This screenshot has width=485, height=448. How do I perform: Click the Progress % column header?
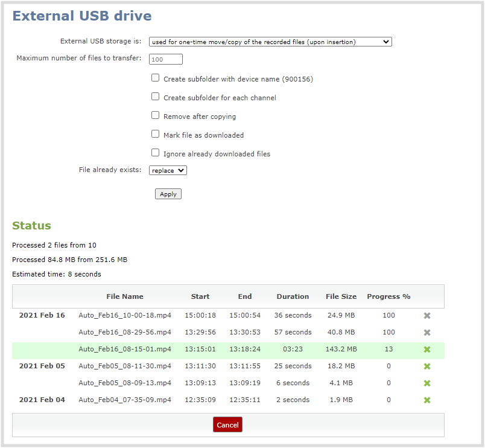point(388,296)
